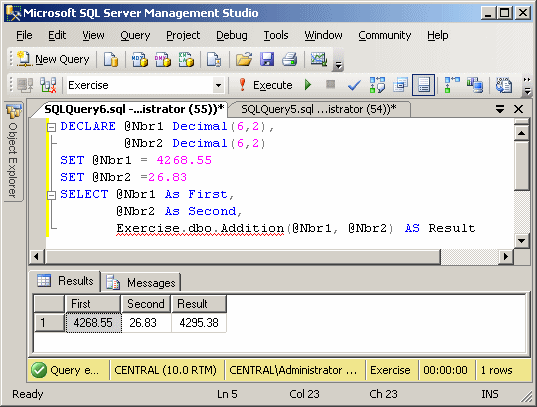Screen dimensions: 537x407
Task: Click the last icon on the query toolbar
Action: pyautogui.click(x=504, y=85)
